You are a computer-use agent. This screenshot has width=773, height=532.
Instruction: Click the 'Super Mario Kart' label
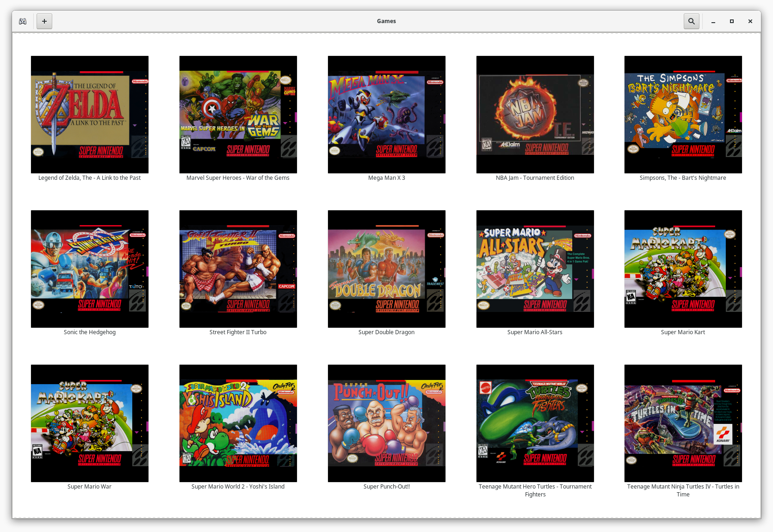tap(683, 332)
